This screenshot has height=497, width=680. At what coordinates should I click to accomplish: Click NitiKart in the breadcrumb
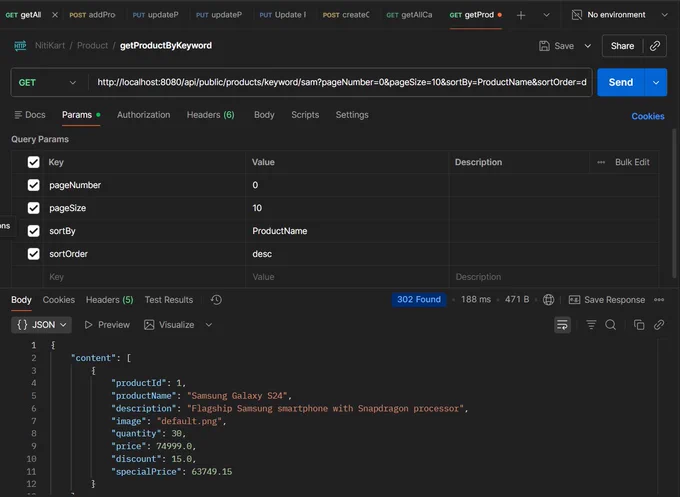click(x=50, y=46)
